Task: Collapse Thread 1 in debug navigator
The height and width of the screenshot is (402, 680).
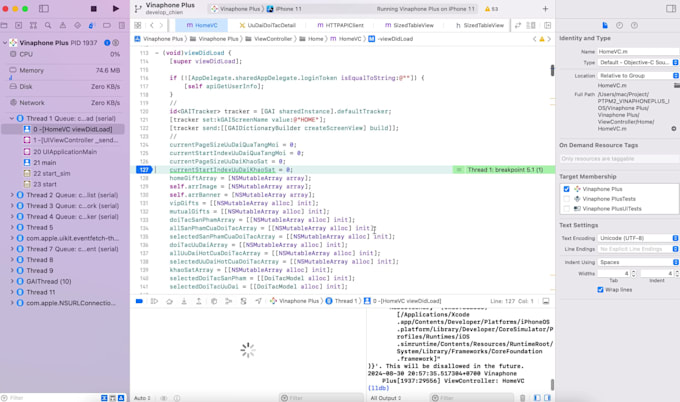Action: coord(12,118)
